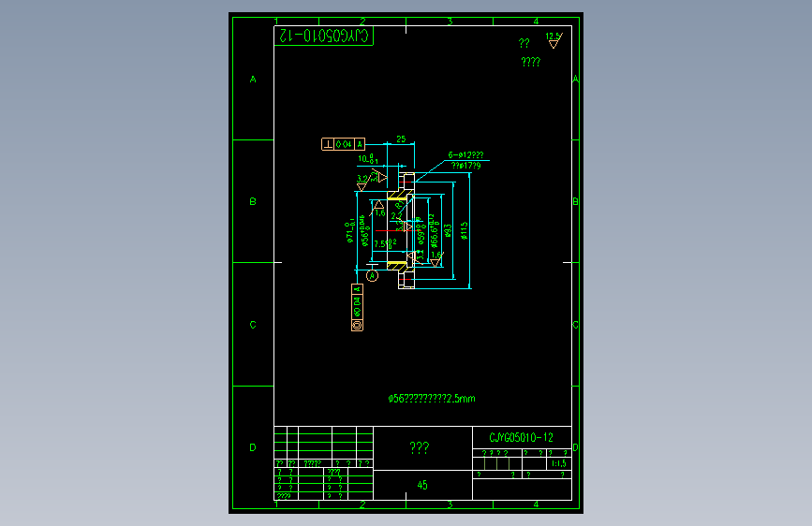Click the material value 45 in title block

click(422, 485)
